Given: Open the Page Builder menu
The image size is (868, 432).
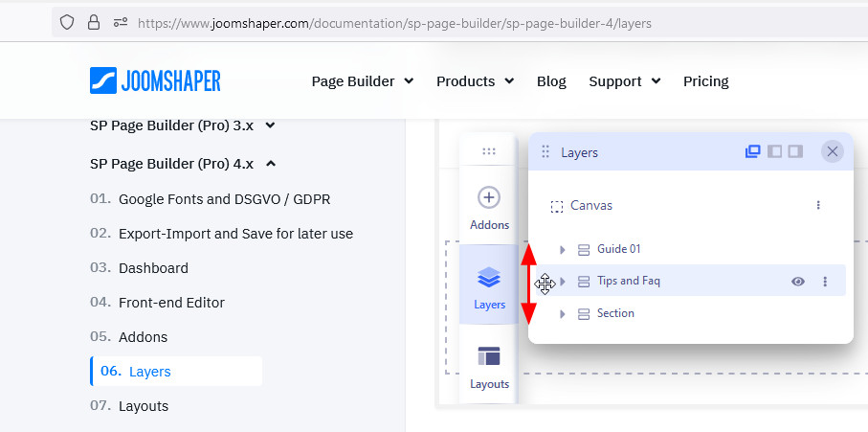Looking at the screenshot, I should coord(363,81).
